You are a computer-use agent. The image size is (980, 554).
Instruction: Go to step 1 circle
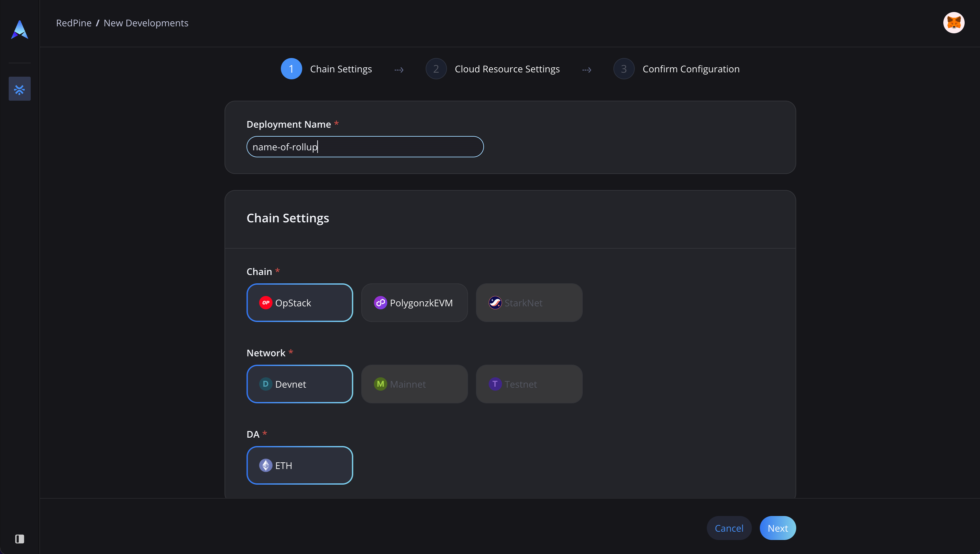(x=291, y=69)
